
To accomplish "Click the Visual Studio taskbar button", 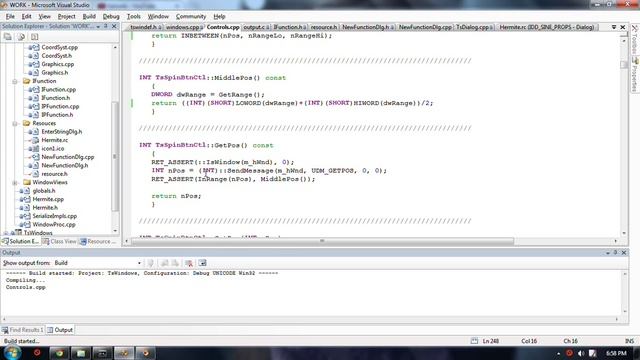I will [124, 353].
